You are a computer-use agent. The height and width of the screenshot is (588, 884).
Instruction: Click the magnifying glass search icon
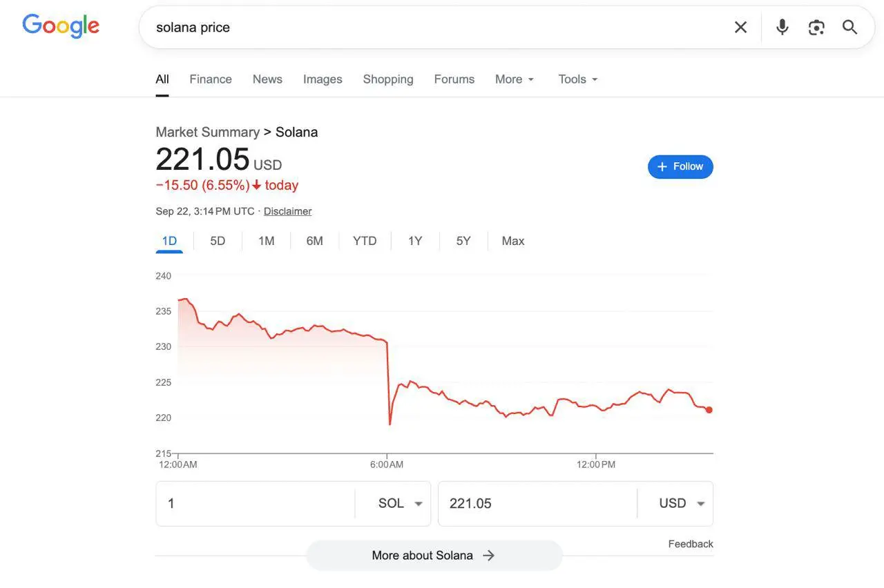[849, 27]
